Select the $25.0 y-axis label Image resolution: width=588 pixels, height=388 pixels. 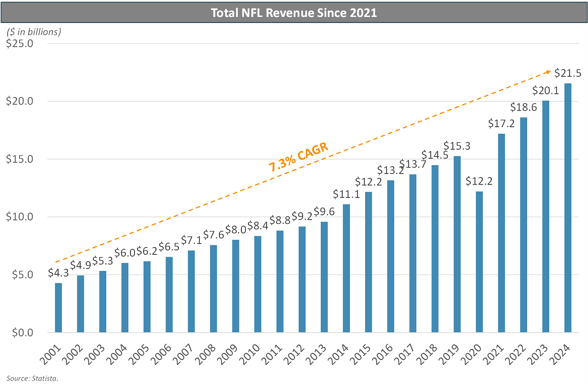click(19, 43)
